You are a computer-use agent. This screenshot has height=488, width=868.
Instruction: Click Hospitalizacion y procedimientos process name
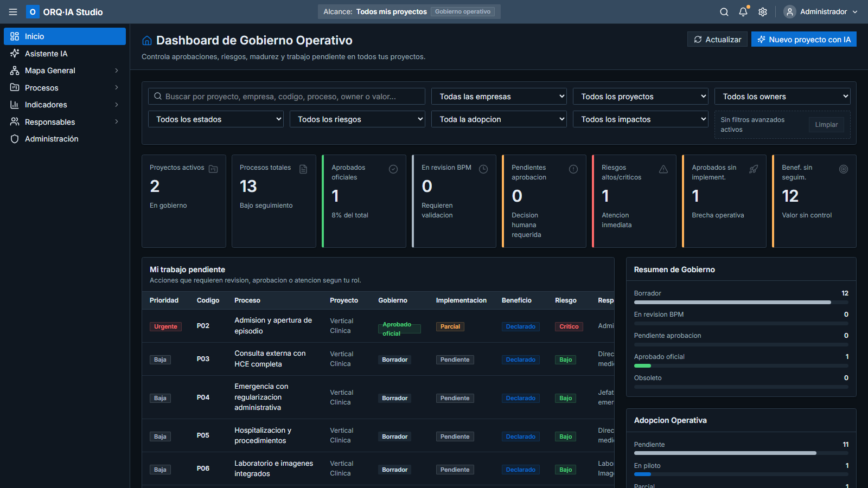pyautogui.click(x=263, y=435)
